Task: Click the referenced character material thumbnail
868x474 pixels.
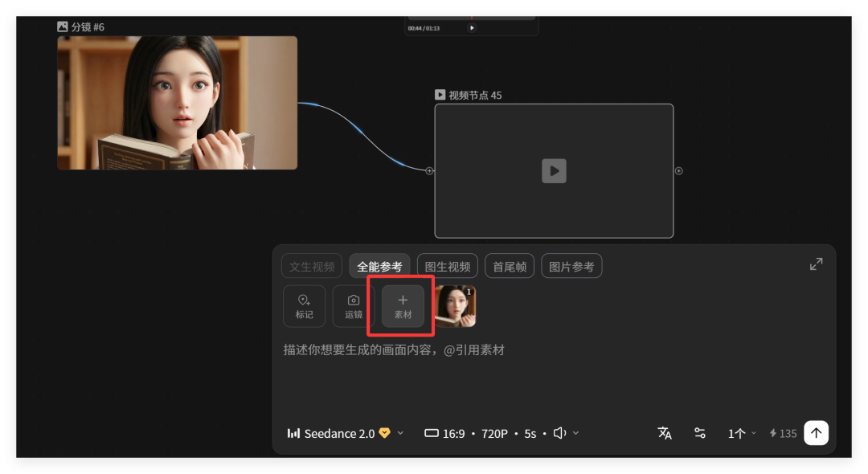Action: [x=455, y=306]
